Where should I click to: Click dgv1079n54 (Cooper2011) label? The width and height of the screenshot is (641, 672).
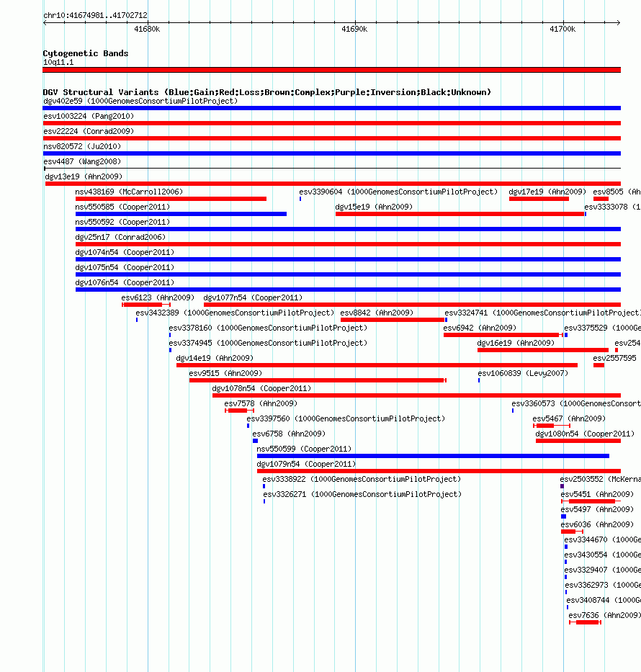[306, 464]
